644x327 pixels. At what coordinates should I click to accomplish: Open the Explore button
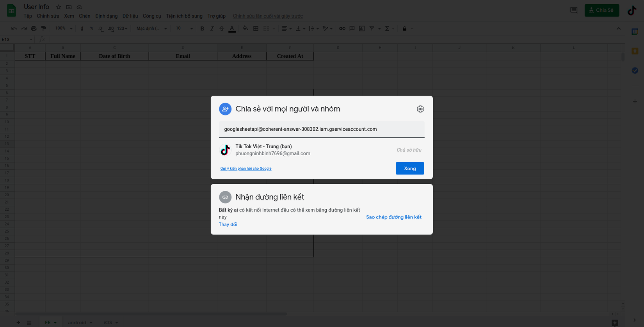click(615, 323)
